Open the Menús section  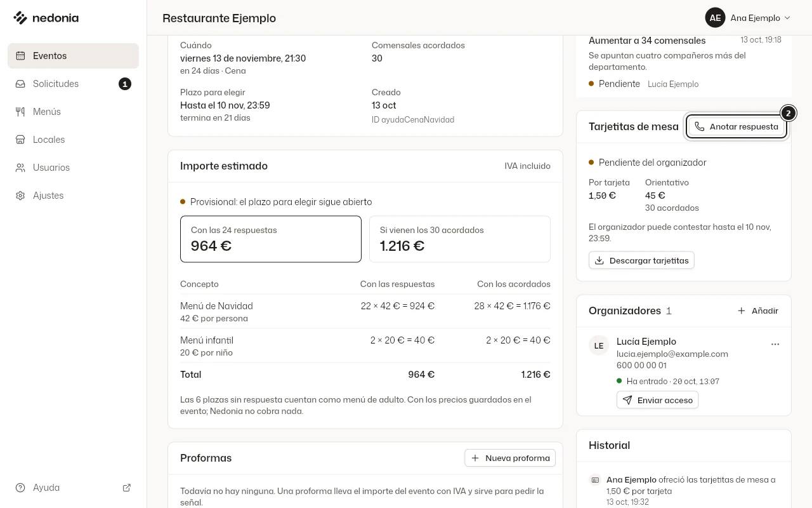(73, 112)
